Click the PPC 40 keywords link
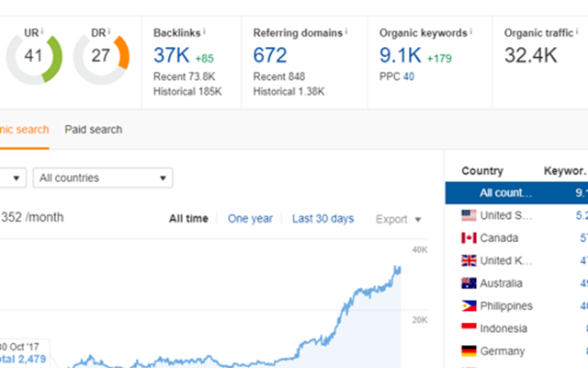 coord(409,76)
